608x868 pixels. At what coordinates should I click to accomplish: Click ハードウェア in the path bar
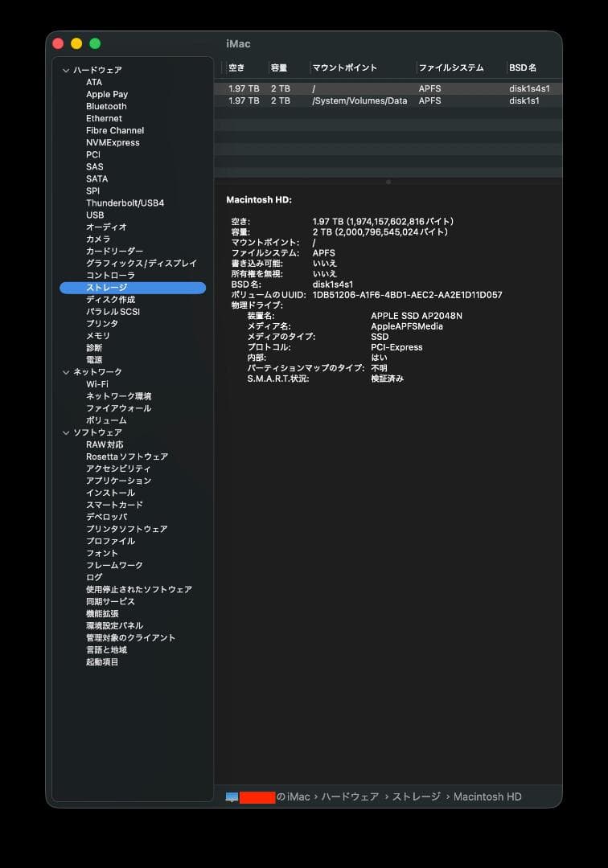coord(350,797)
